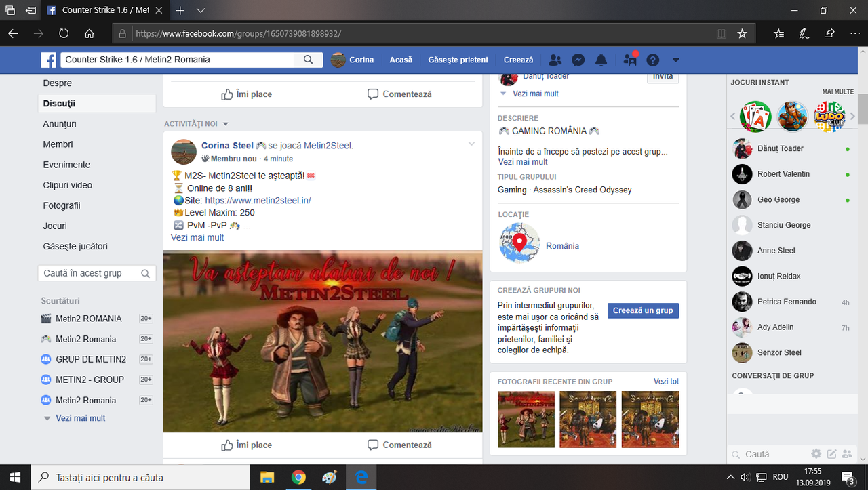
Task: Go to Acasă in top bar
Action: 401,60
